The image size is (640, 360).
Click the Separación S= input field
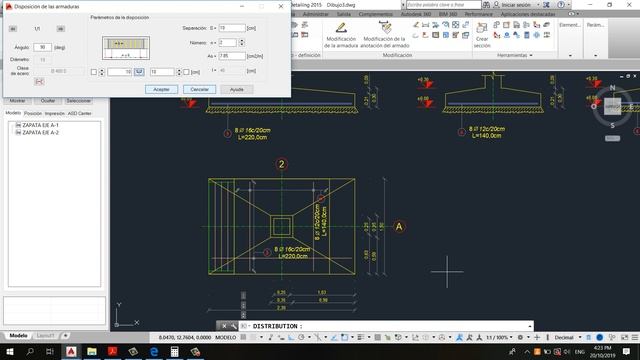pos(232,28)
